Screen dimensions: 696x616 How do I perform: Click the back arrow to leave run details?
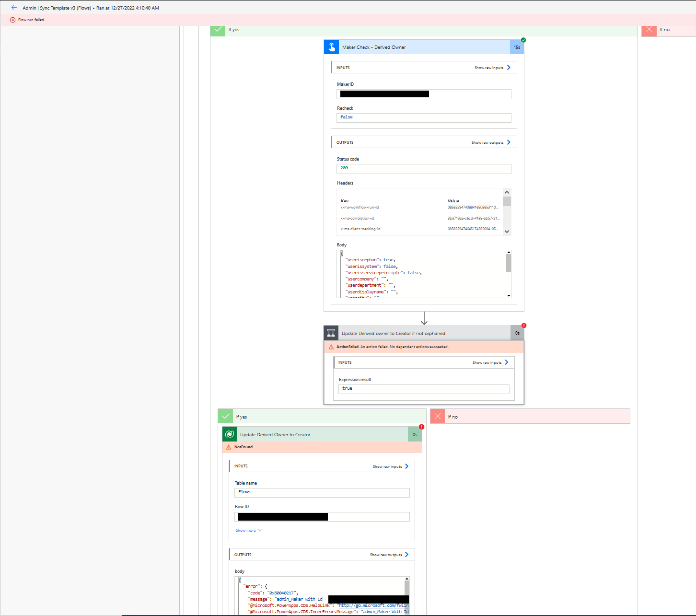click(x=14, y=8)
